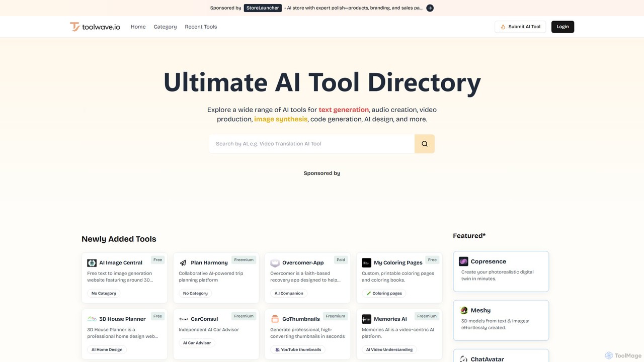Click the StoreLauncher sponsor badge
Screen dimensions: 644x362
coord(263,8)
